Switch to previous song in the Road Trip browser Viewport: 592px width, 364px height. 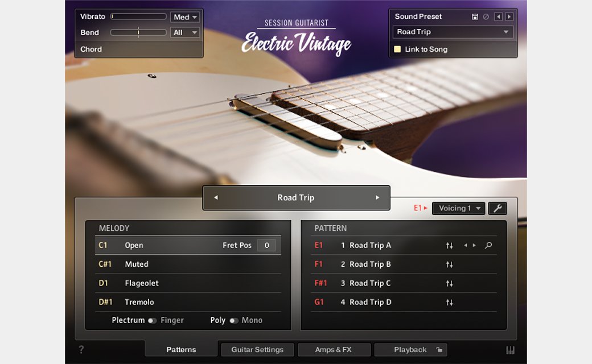pyautogui.click(x=216, y=198)
